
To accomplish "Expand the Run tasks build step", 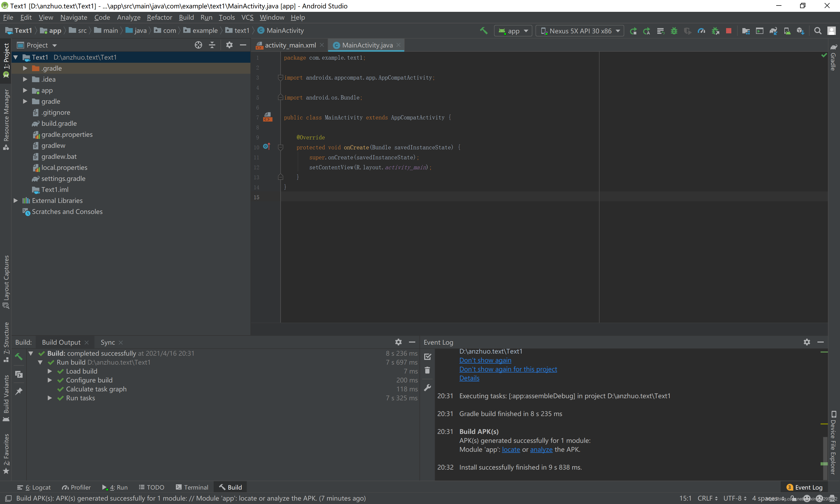I will point(50,398).
